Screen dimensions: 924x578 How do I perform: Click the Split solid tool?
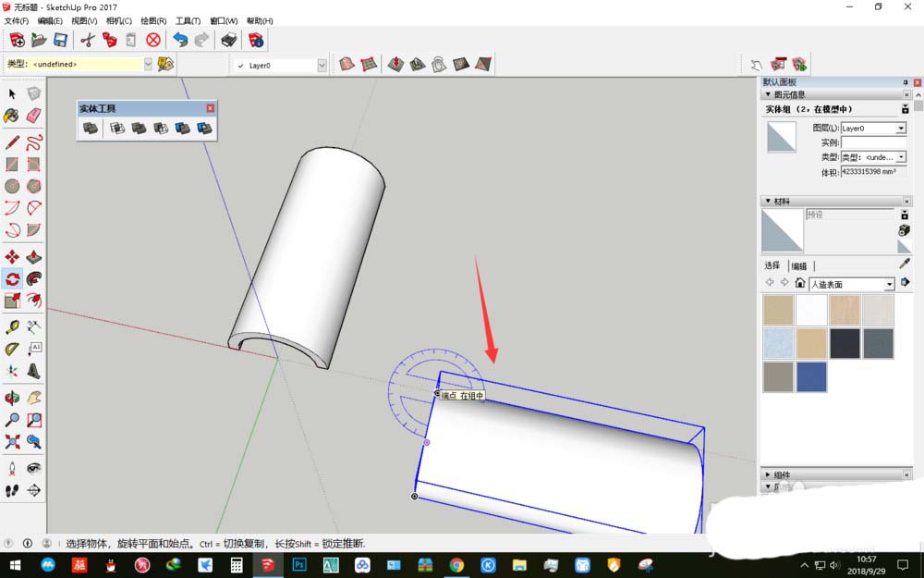tap(204, 128)
